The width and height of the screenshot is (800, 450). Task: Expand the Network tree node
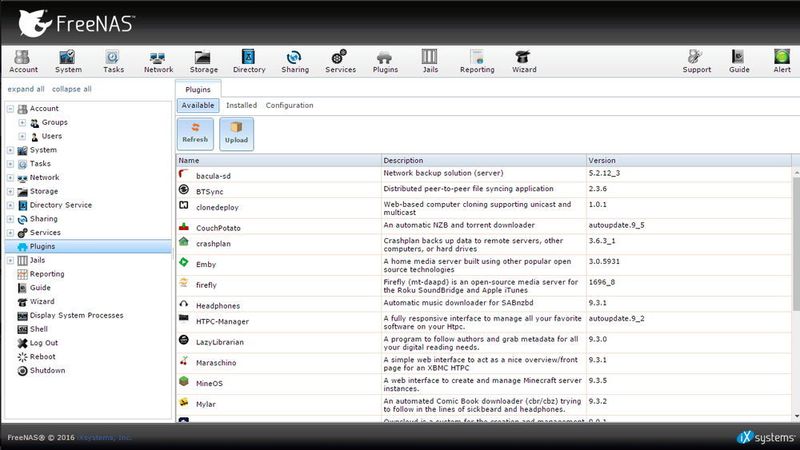[x=10, y=178]
